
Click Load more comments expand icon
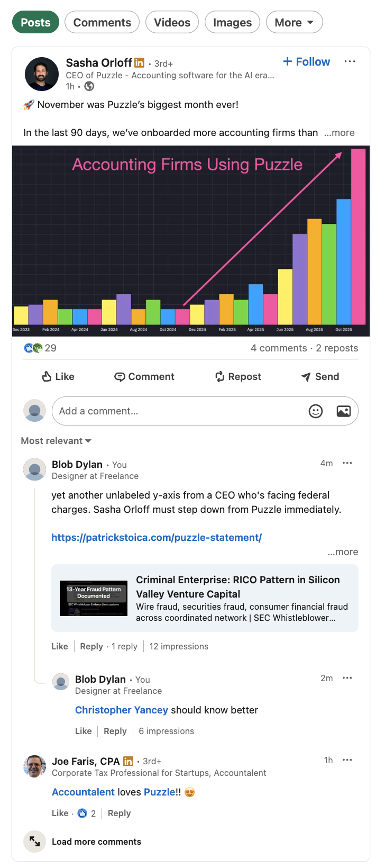(35, 841)
